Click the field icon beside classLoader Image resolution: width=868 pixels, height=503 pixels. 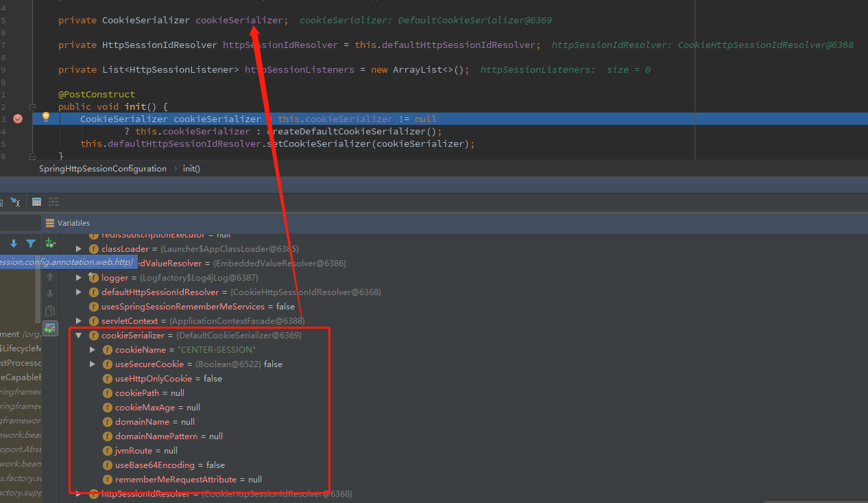pos(94,249)
